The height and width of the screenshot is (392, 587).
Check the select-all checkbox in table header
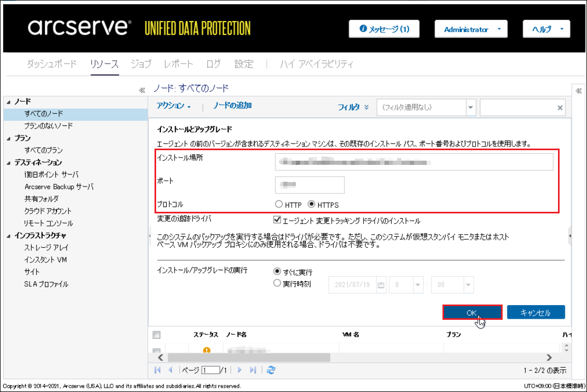156,335
